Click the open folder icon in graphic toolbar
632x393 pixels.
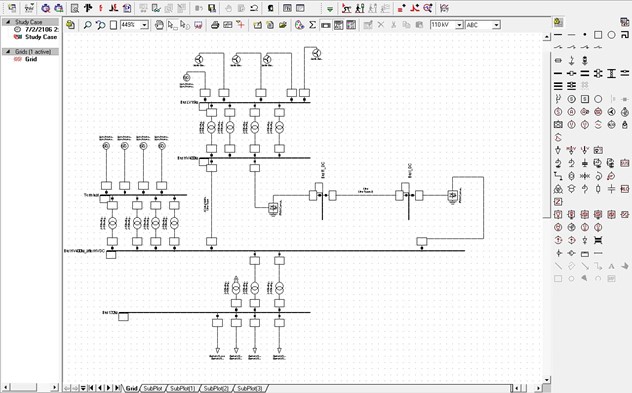point(283,25)
